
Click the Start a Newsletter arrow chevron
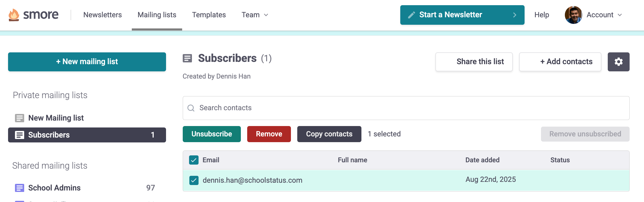click(x=515, y=15)
